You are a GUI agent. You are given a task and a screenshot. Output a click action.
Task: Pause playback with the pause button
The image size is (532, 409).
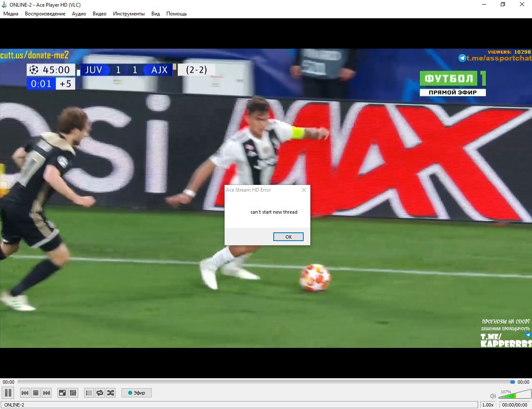point(8,393)
